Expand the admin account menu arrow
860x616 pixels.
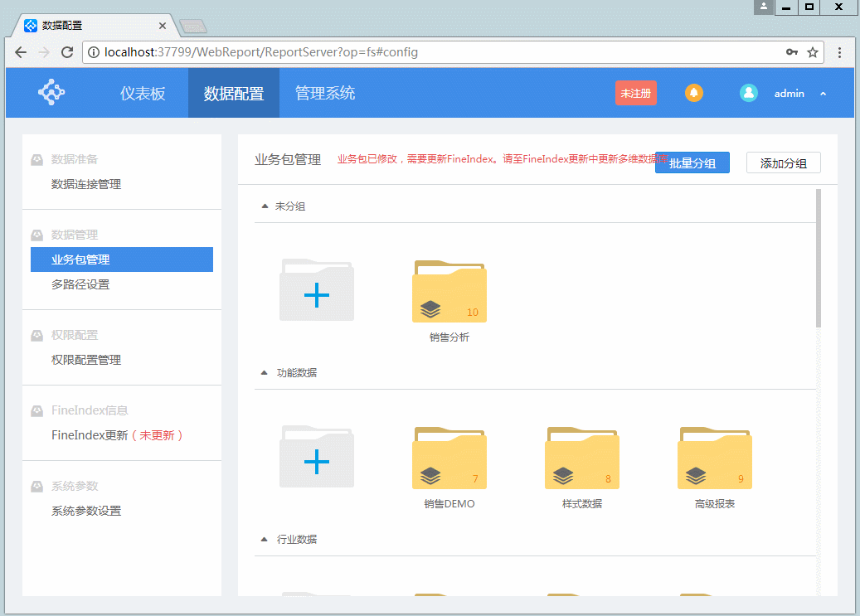pyautogui.click(x=823, y=94)
